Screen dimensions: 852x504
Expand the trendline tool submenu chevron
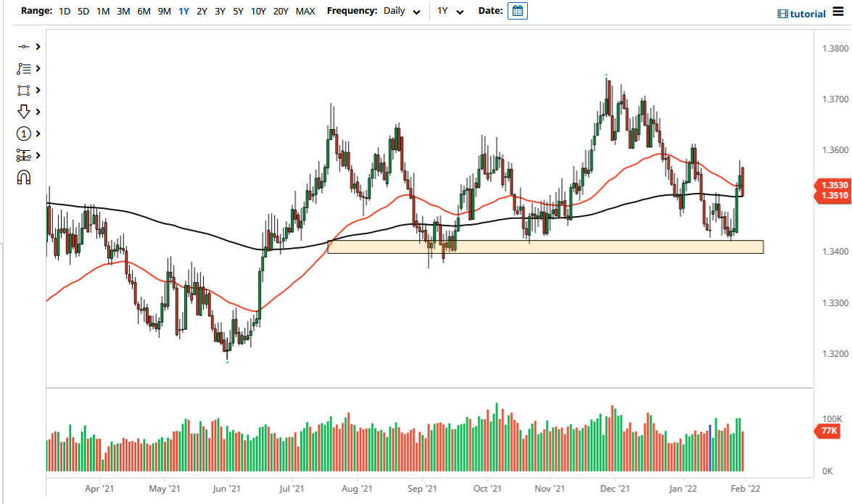[x=38, y=46]
